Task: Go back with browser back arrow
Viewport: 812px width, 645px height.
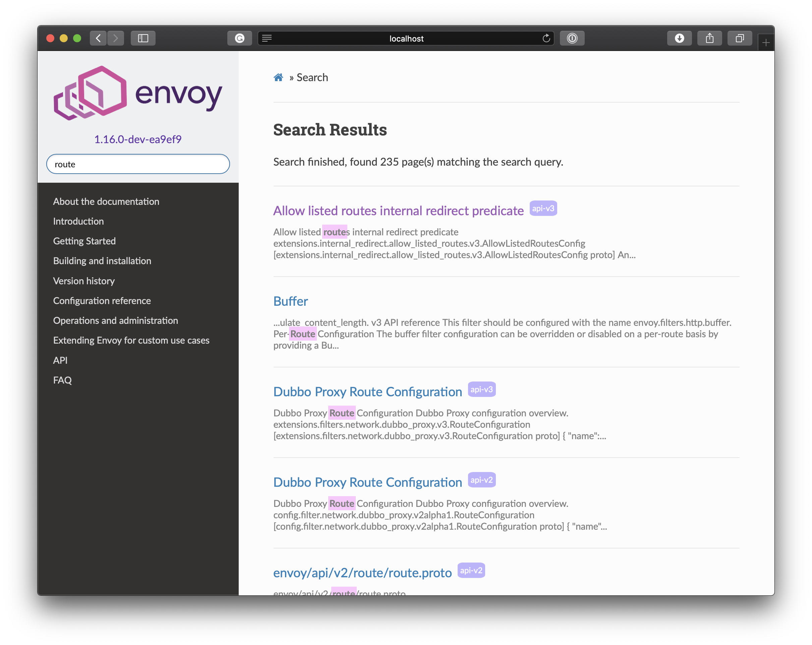Action: pos(98,38)
